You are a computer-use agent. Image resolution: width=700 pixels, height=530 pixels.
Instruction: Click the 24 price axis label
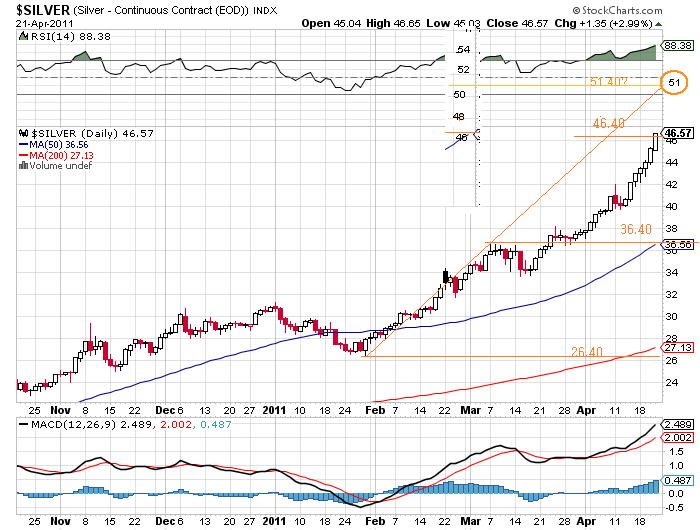[671, 382]
